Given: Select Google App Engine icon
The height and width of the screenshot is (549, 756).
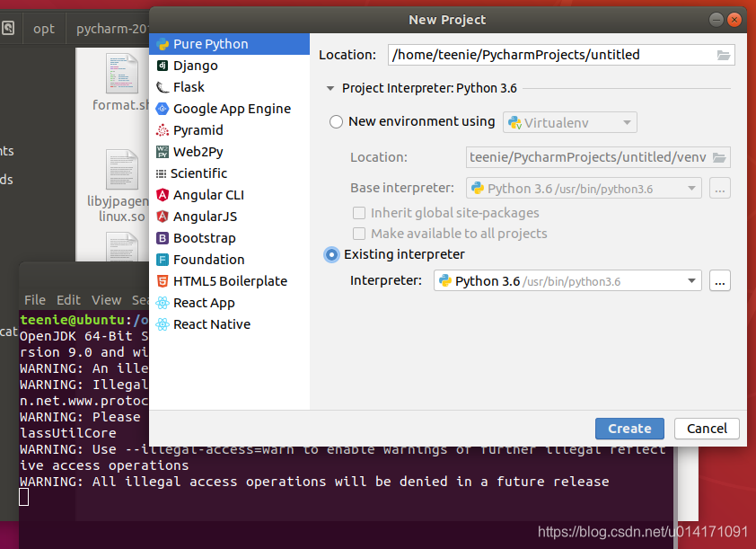Looking at the screenshot, I should [x=163, y=109].
